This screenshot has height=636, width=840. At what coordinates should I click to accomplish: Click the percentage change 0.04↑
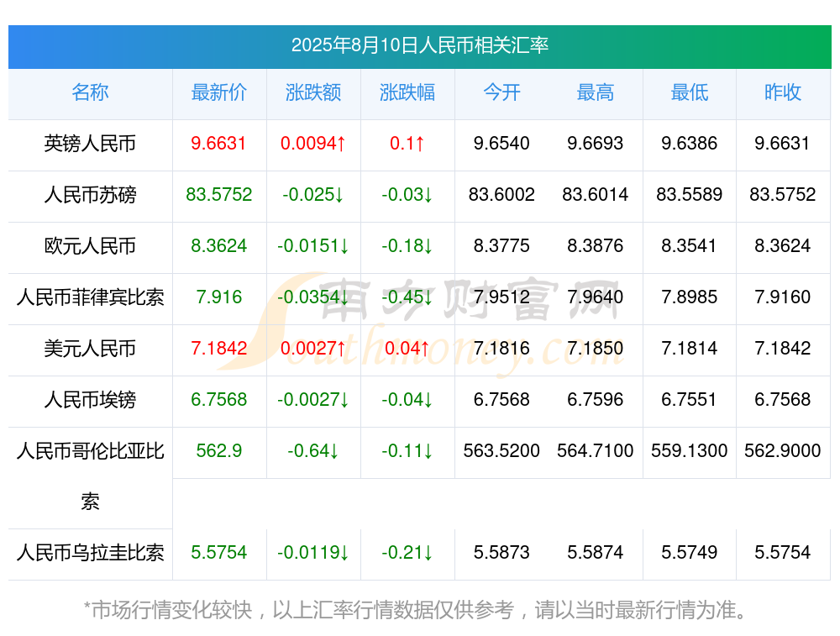point(407,349)
